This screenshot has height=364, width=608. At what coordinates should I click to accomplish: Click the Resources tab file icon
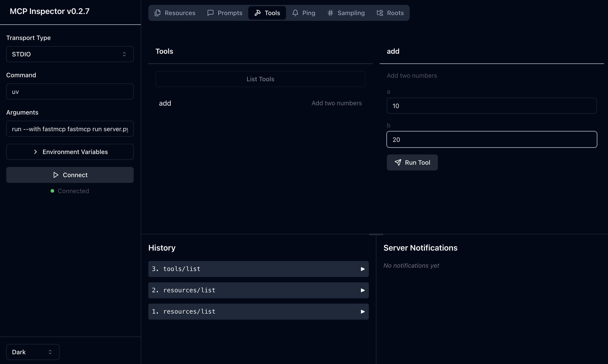157,13
